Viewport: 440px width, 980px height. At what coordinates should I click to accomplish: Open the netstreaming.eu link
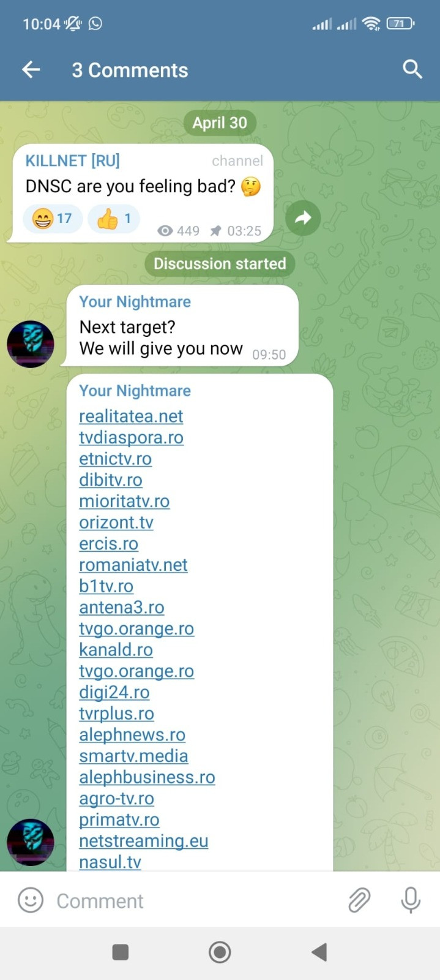click(144, 841)
